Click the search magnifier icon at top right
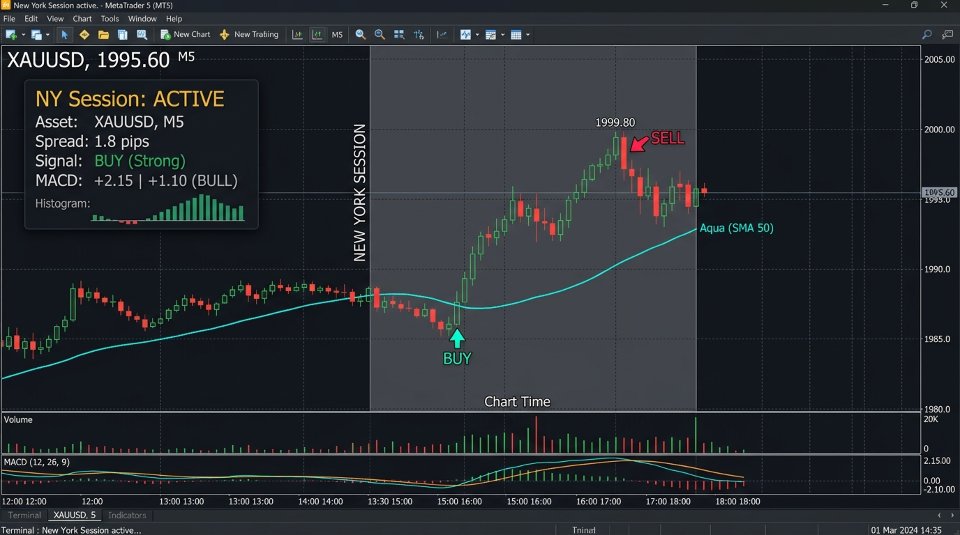 pos(927,35)
